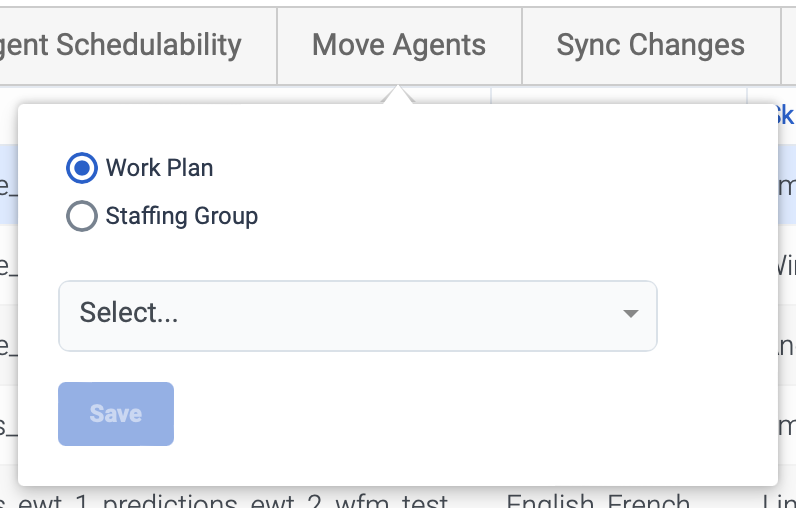Click the highlighted blue selected row at left

[x=8, y=184]
